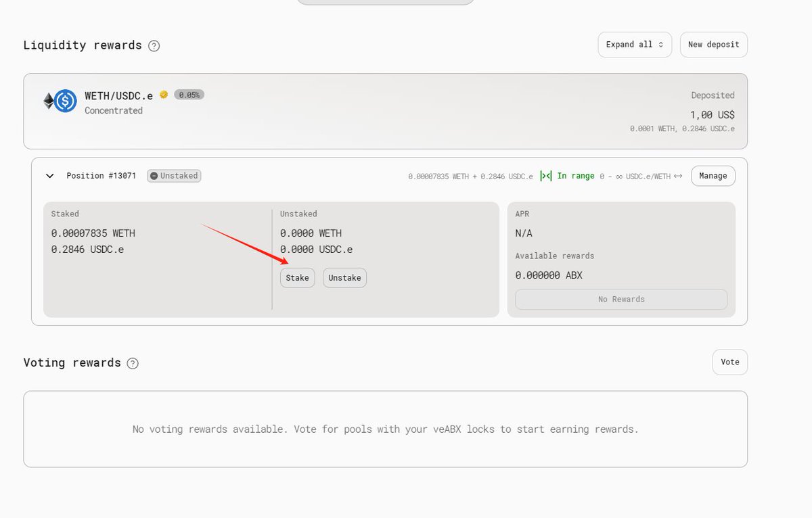Select the WETH/USDC.e pool name
Screen dimensions: 812x518
coord(119,96)
